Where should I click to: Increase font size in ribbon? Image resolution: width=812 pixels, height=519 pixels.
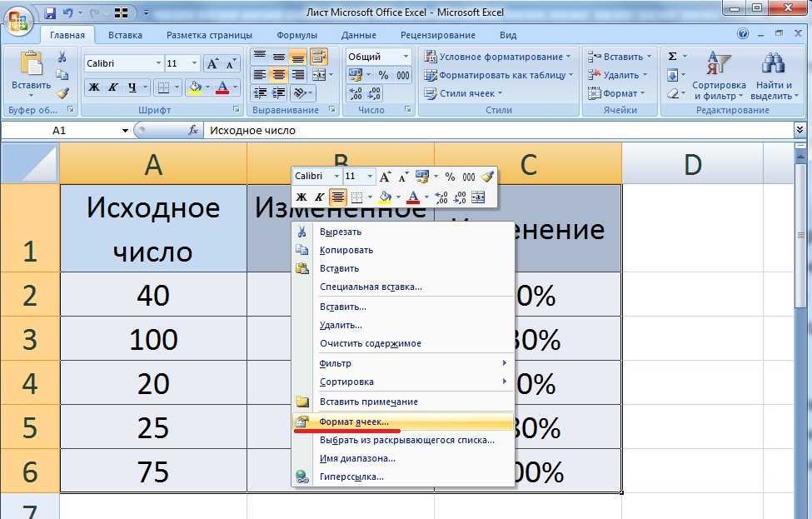pos(212,63)
